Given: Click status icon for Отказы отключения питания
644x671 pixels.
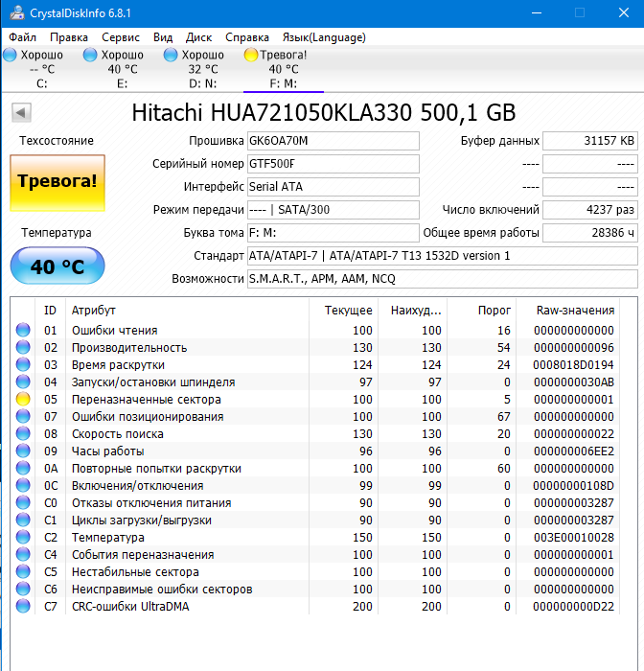Looking at the screenshot, I should [x=23, y=502].
